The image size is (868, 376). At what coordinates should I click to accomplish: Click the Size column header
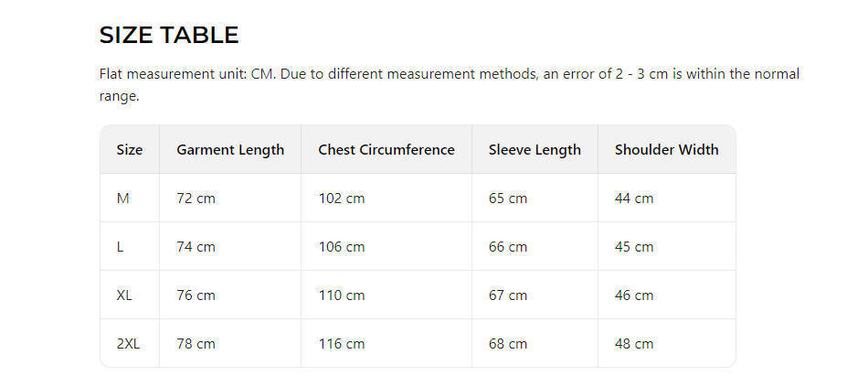point(130,150)
